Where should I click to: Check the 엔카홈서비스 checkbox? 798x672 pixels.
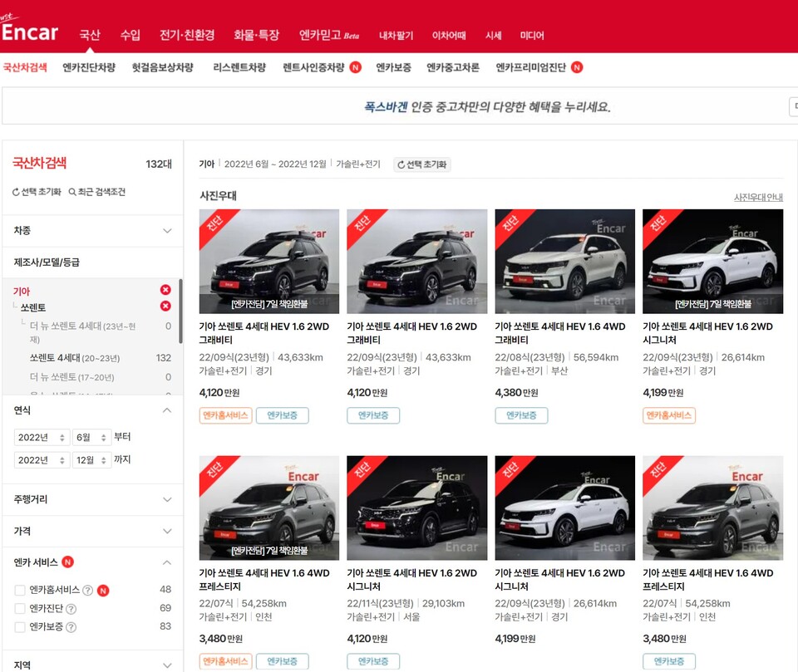pos(20,590)
